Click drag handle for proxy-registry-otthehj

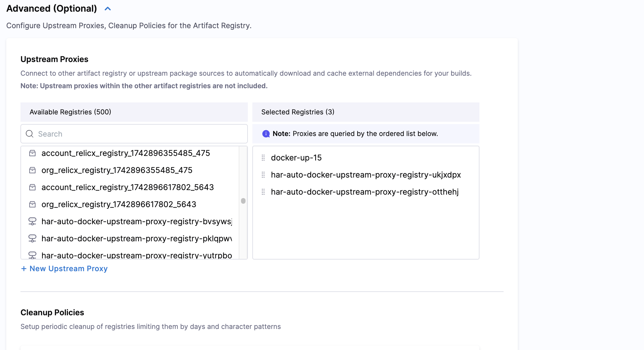263,192
